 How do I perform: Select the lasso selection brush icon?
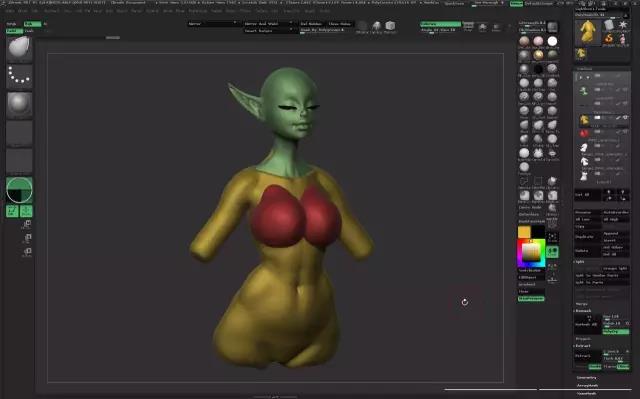pyautogui.click(x=524, y=181)
